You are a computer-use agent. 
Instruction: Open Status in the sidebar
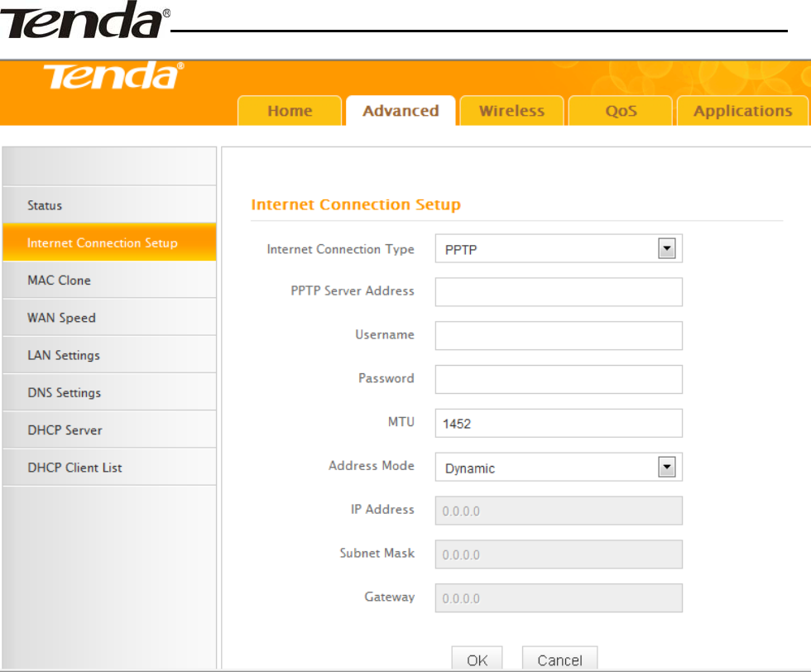(109, 205)
